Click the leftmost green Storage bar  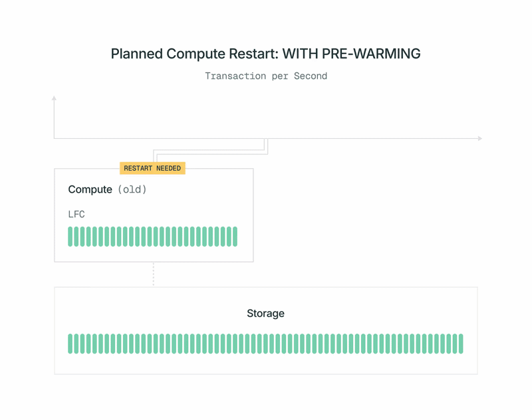pyautogui.click(x=70, y=344)
